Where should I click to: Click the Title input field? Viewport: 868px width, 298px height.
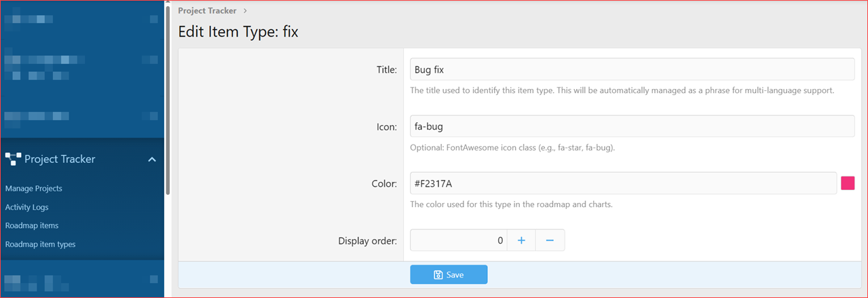click(x=632, y=69)
